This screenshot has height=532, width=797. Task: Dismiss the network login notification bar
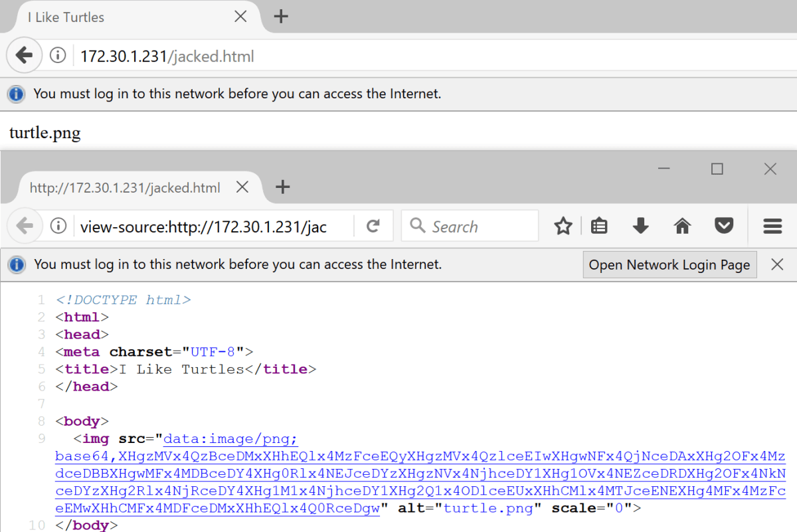pos(777,264)
